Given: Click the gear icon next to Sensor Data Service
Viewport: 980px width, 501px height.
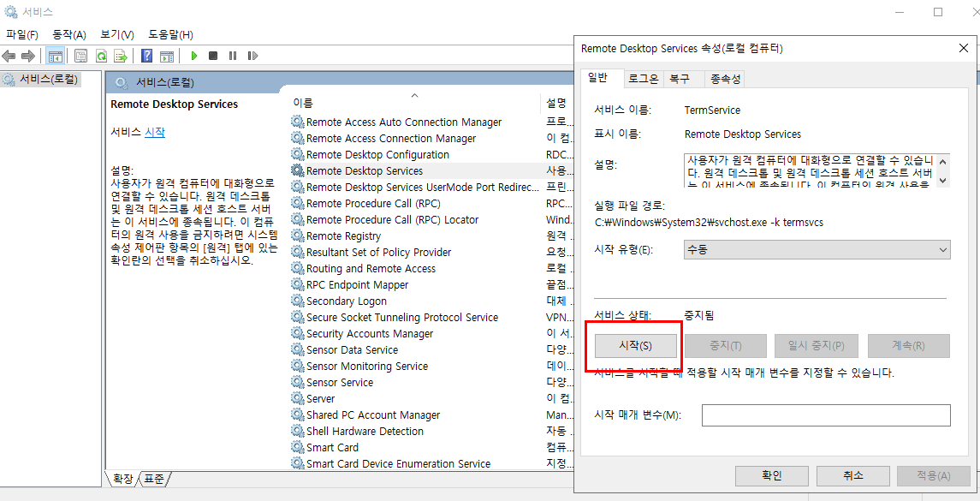Looking at the screenshot, I should point(298,349).
